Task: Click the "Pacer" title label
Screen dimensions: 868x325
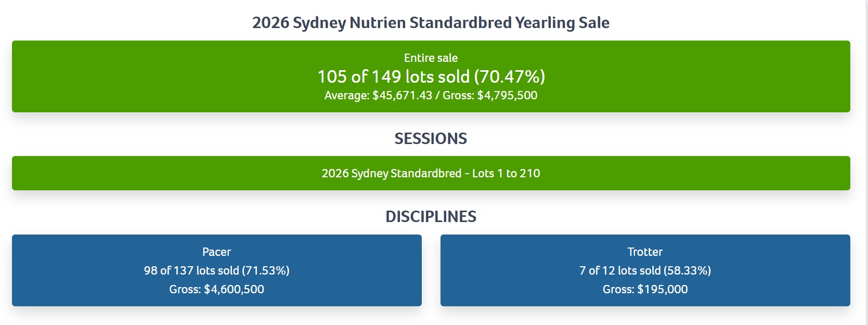Action: click(x=216, y=252)
